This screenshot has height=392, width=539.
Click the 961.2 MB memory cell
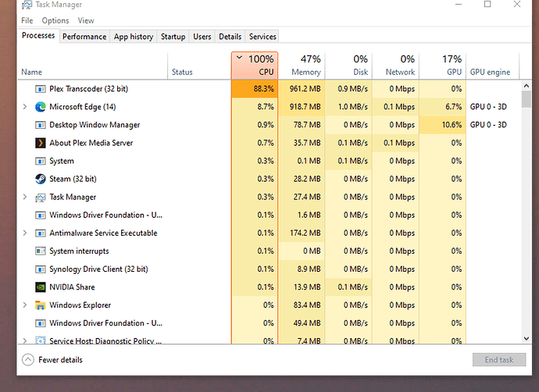[302, 89]
